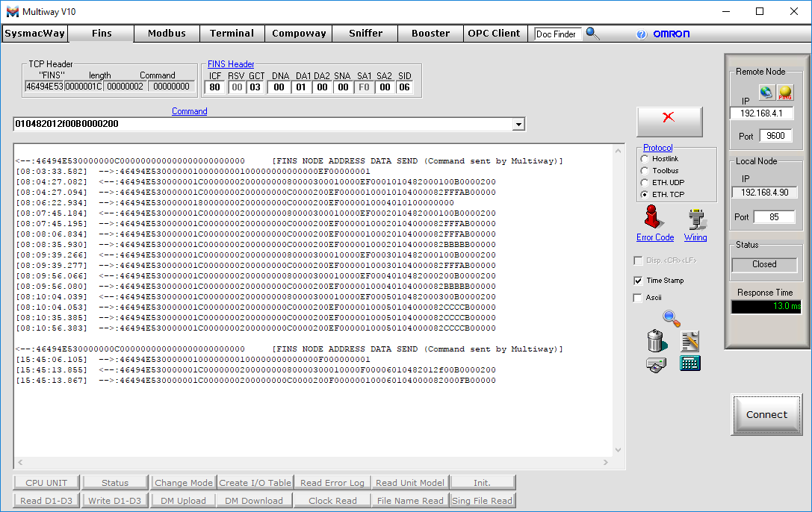Screen dimensions: 812x512
Task: Click the Local Node Port 85 field
Action: tap(774, 217)
